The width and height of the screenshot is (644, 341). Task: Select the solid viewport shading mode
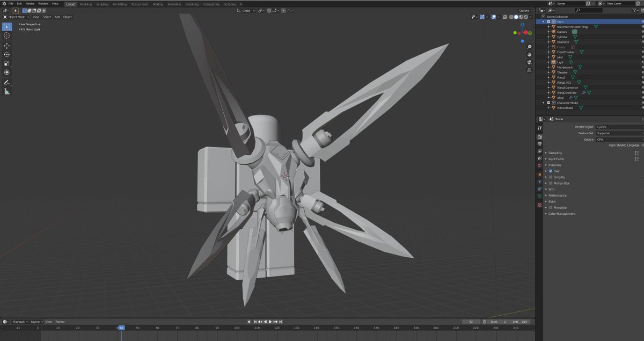pos(516,17)
